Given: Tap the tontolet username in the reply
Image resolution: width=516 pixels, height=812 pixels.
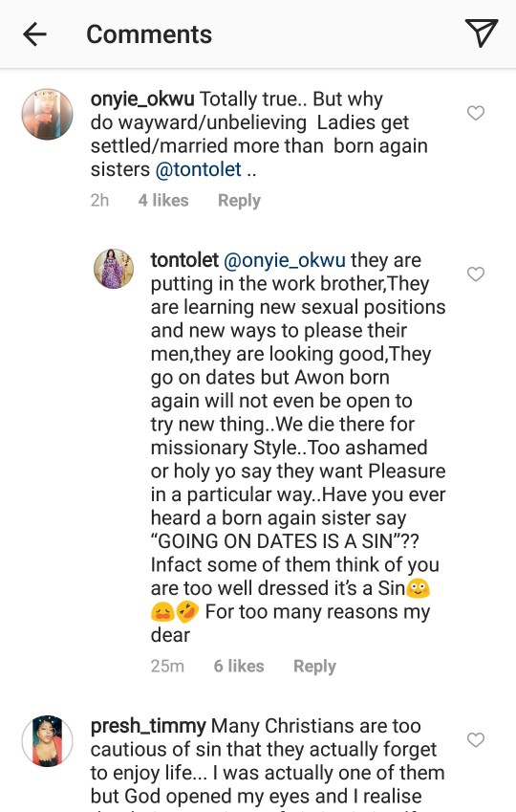Looking at the screenshot, I should coord(184,259).
